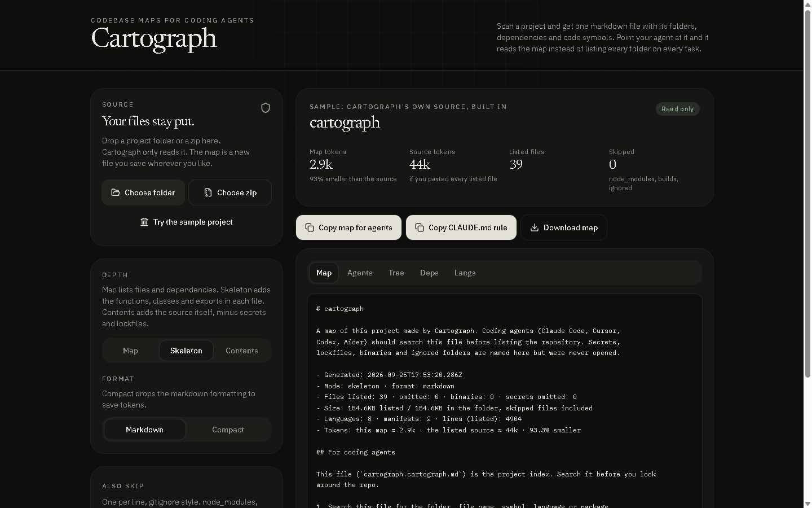Click the copy icon in Copy CLAUDE.md rule
Viewport: 812px width, 508px height.
pyautogui.click(x=420, y=227)
